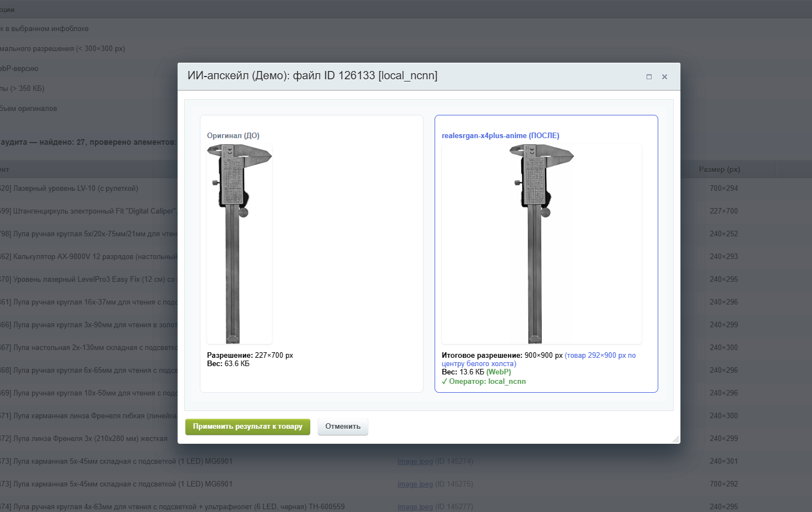The width and height of the screenshot is (812, 512).
Task: Click the 227×700 size cell
Action: [x=724, y=211]
